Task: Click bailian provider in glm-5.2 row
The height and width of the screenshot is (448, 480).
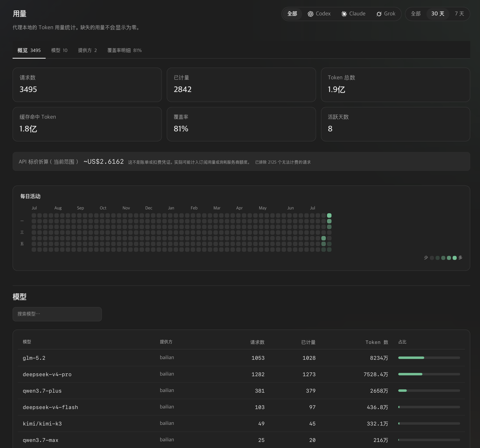Action: [x=167, y=358]
